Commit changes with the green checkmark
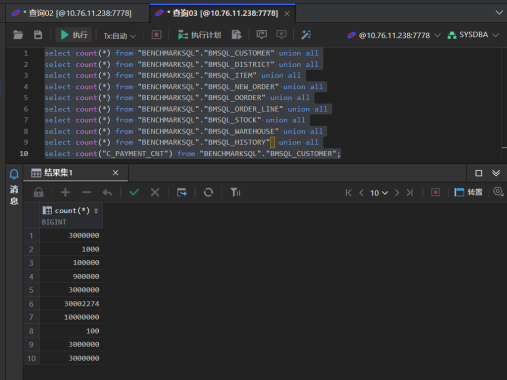The width and height of the screenshot is (507, 380). [134, 192]
